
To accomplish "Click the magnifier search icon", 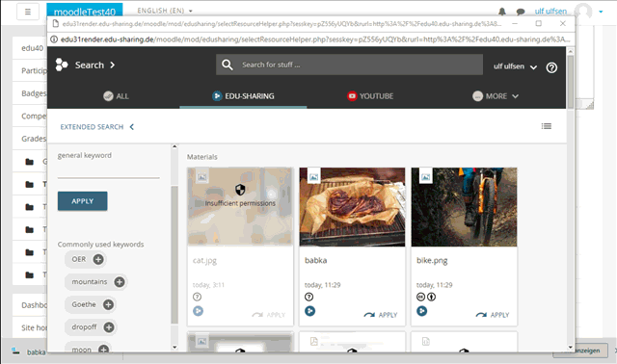I will point(228,65).
